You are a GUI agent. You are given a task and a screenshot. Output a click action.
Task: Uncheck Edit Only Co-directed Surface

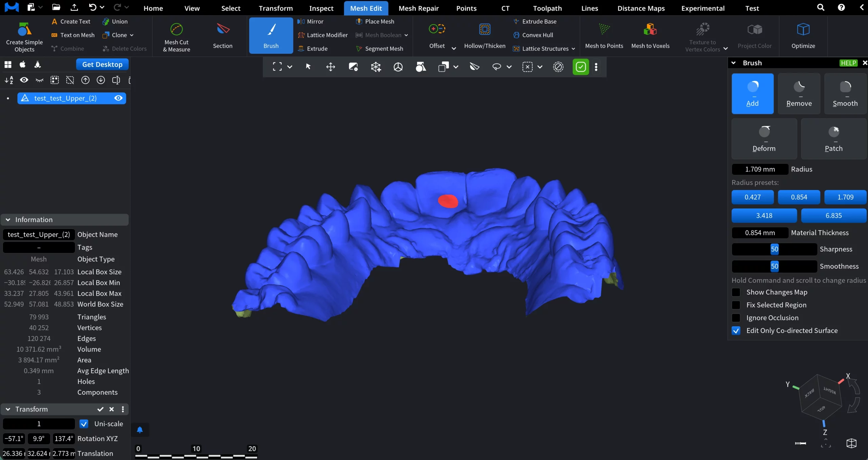(x=736, y=331)
